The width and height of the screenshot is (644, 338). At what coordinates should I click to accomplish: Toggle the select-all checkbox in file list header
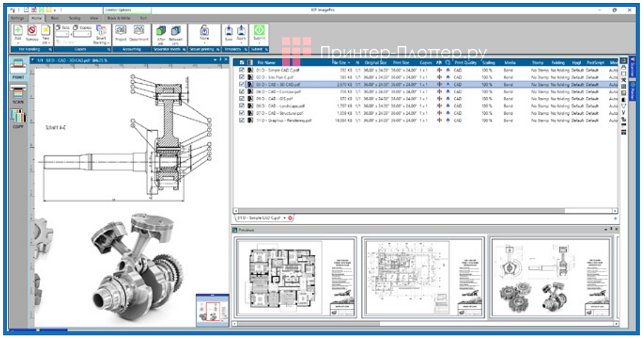pyautogui.click(x=242, y=62)
